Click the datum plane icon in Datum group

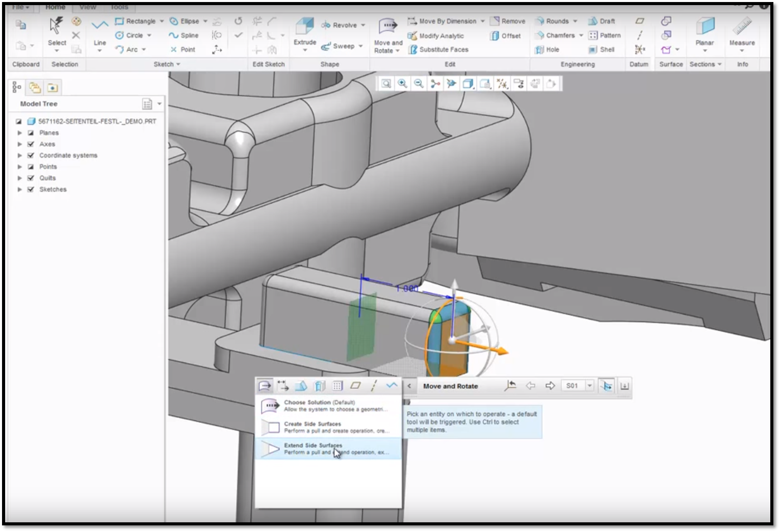[639, 21]
